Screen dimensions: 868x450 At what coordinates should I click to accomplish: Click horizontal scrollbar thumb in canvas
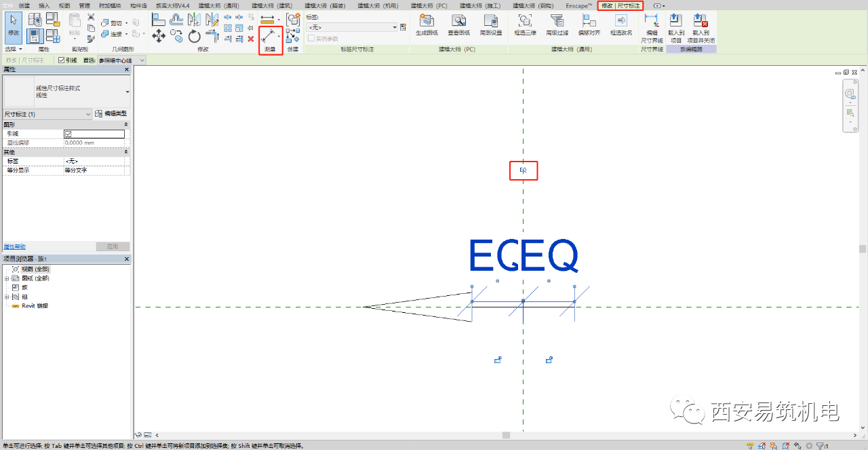point(506,435)
